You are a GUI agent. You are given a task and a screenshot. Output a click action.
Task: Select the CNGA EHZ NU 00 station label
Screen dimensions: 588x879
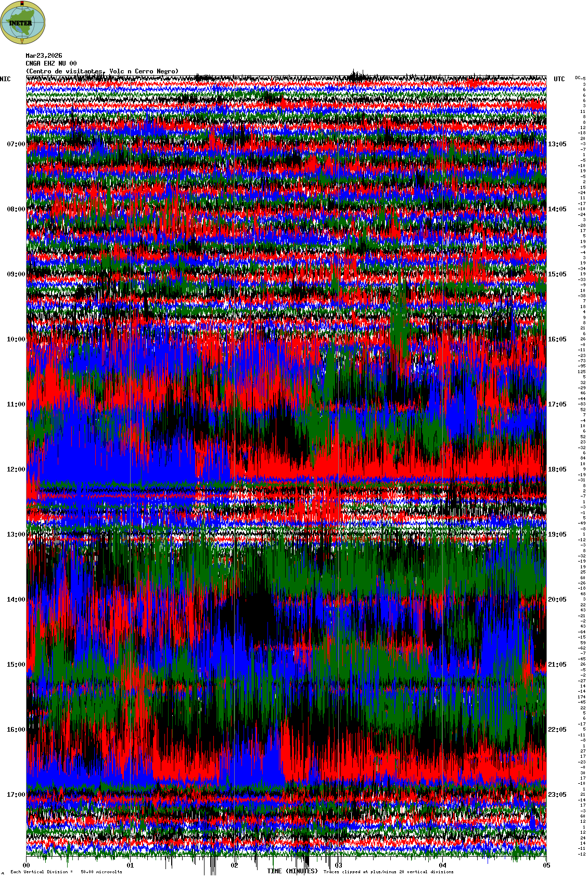coord(51,63)
